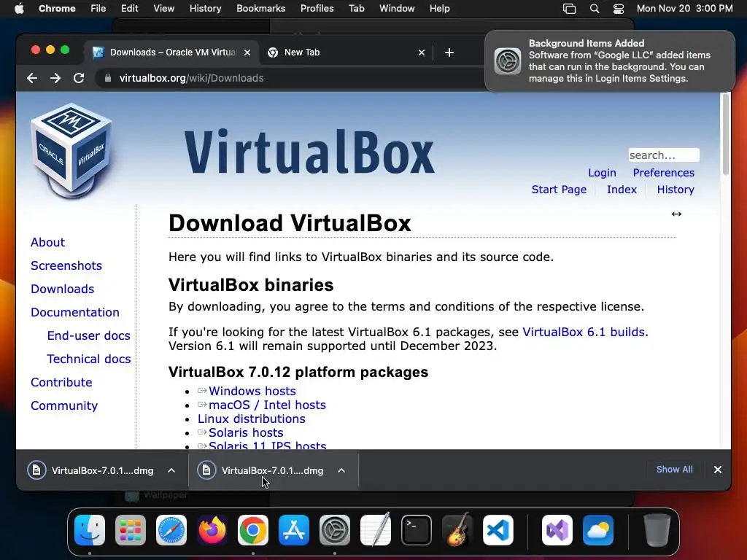Open App Store from the Dock
The width and height of the screenshot is (747, 560).
point(294,530)
